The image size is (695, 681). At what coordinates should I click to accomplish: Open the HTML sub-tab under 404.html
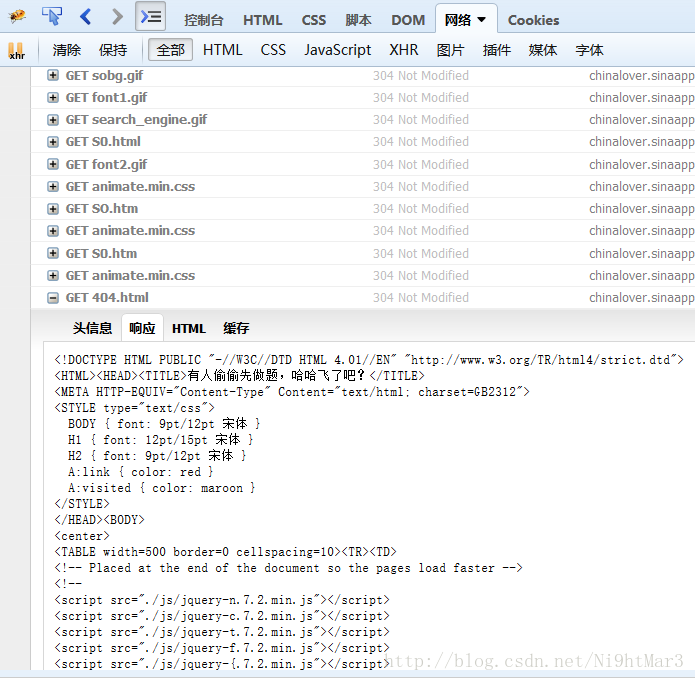[x=189, y=329]
